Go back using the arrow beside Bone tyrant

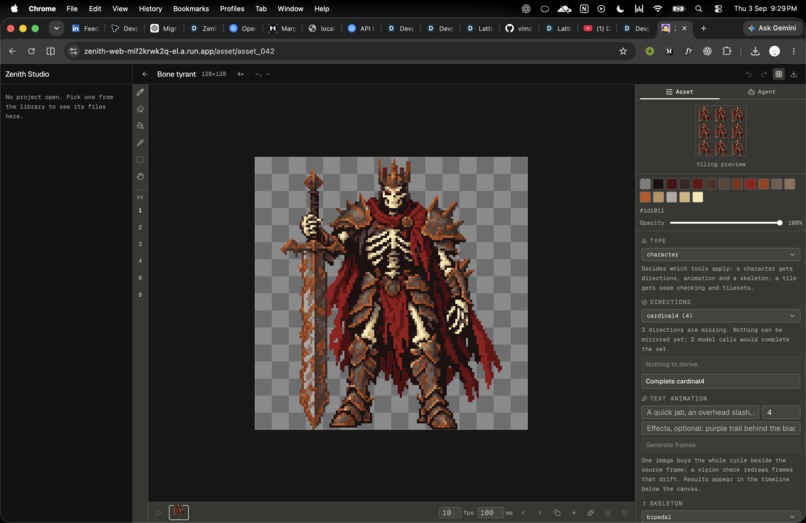click(145, 74)
